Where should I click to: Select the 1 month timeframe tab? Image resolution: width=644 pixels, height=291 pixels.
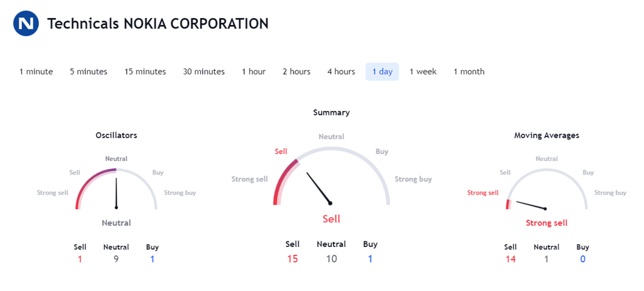coord(469,72)
